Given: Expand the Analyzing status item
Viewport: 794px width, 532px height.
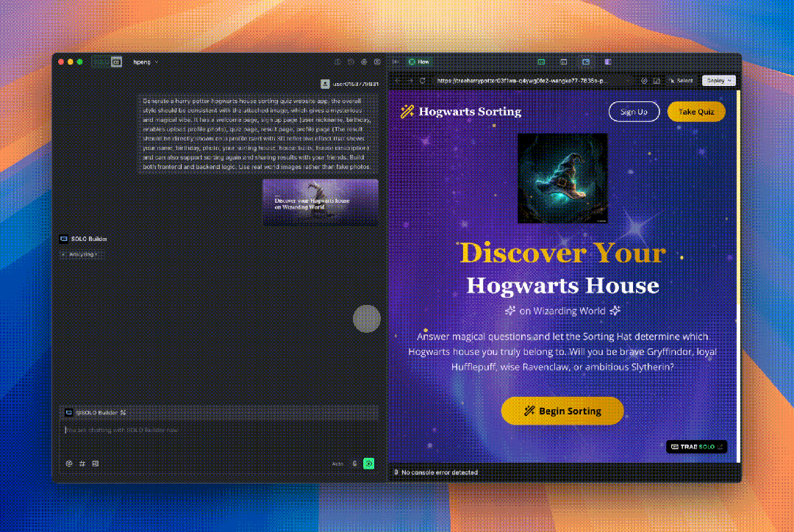Looking at the screenshot, I should click(x=82, y=254).
